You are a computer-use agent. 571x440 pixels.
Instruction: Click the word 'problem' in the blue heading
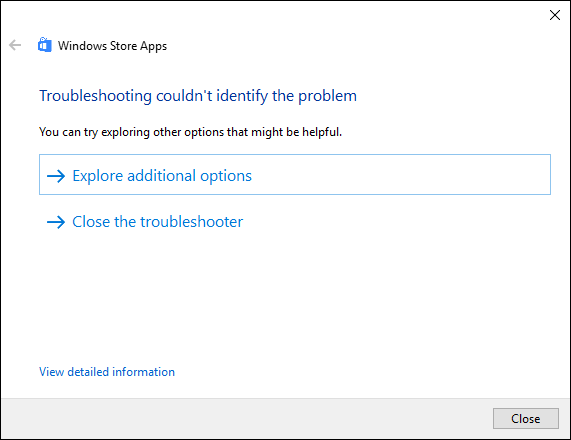coord(327,97)
